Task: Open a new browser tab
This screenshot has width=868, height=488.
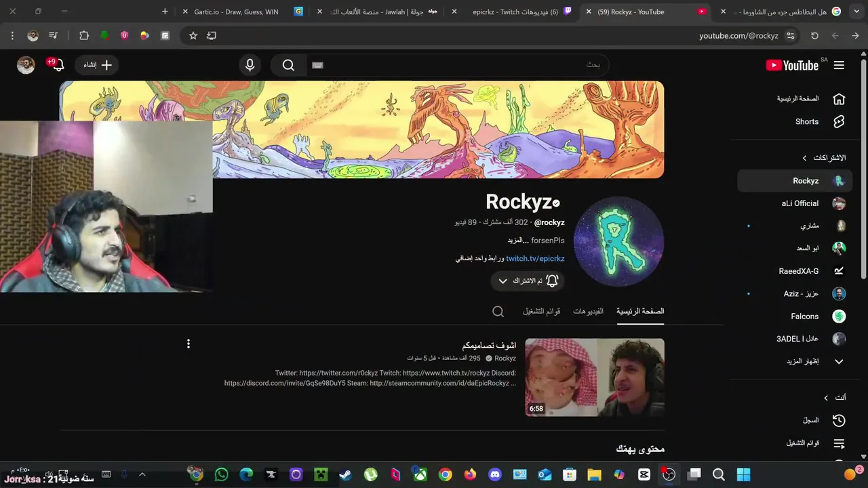Action: point(165,12)
